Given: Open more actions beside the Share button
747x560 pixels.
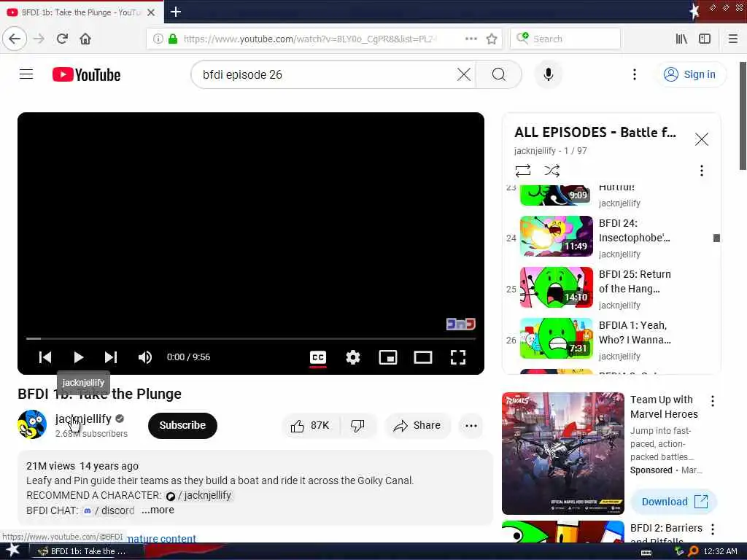Looking at the screenshot, I should (x=471, y=425).
